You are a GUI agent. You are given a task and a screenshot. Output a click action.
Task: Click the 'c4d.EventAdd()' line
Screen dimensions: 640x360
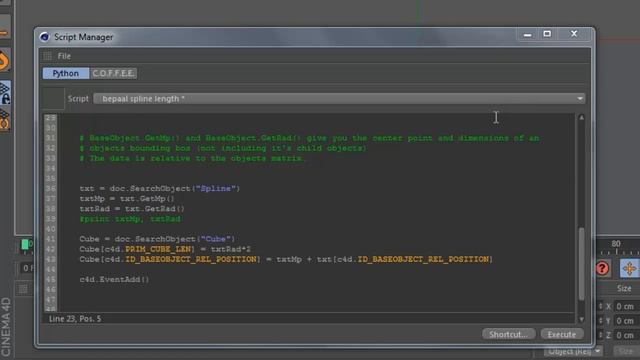click(114, 280)
